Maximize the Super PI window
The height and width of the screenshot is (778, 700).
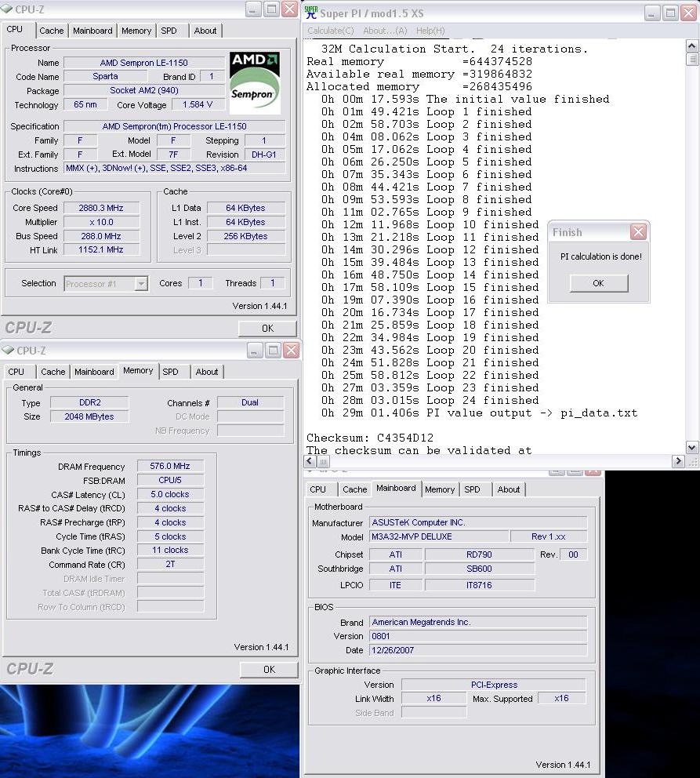pos(671,13)
